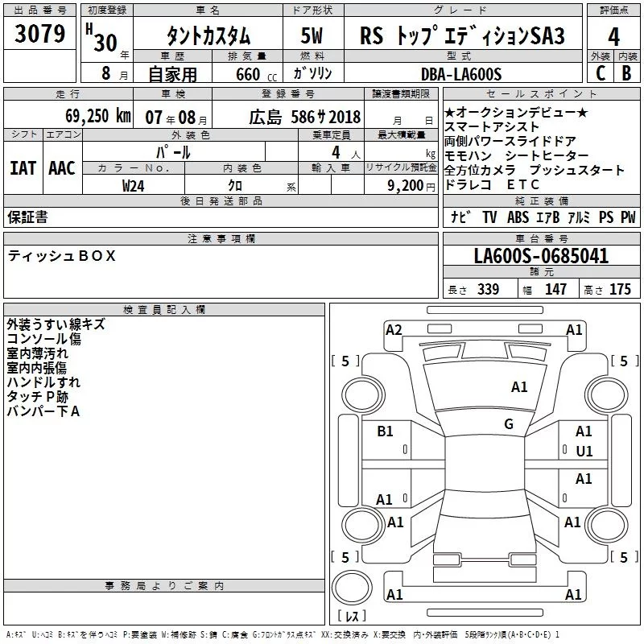The image size is (644, 644).
Task: Click the inspector note 室内薄汚れ
Action: click(x=37, y=353)
